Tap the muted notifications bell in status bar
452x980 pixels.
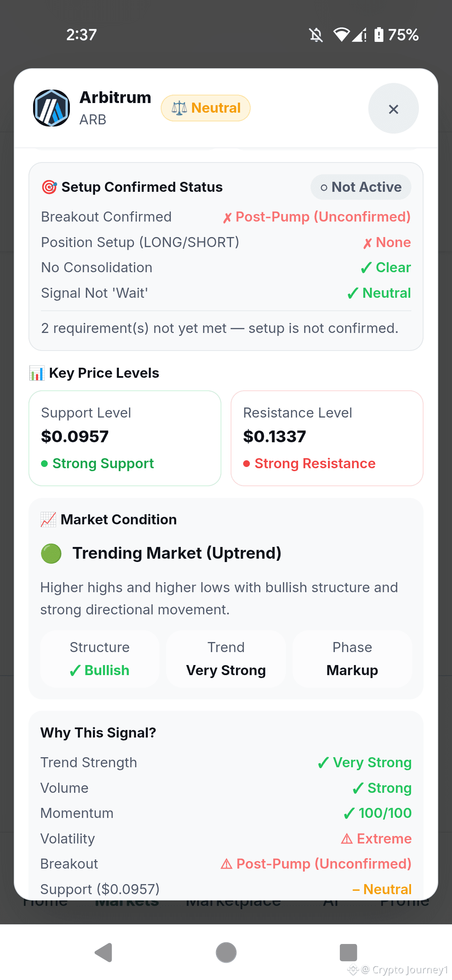pos(316,35)
